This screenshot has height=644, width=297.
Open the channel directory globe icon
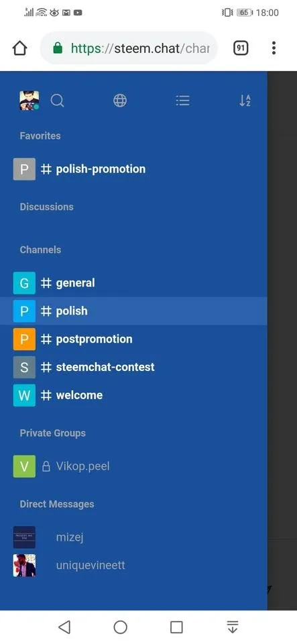[x=120, y=101]
